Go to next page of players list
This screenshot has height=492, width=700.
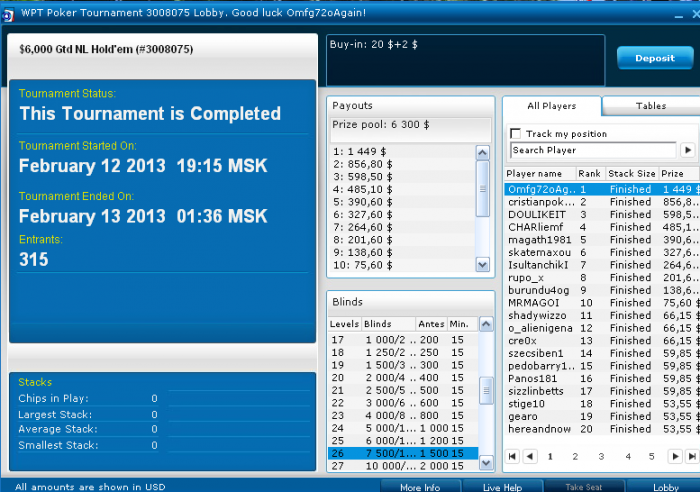click(675, 456)
